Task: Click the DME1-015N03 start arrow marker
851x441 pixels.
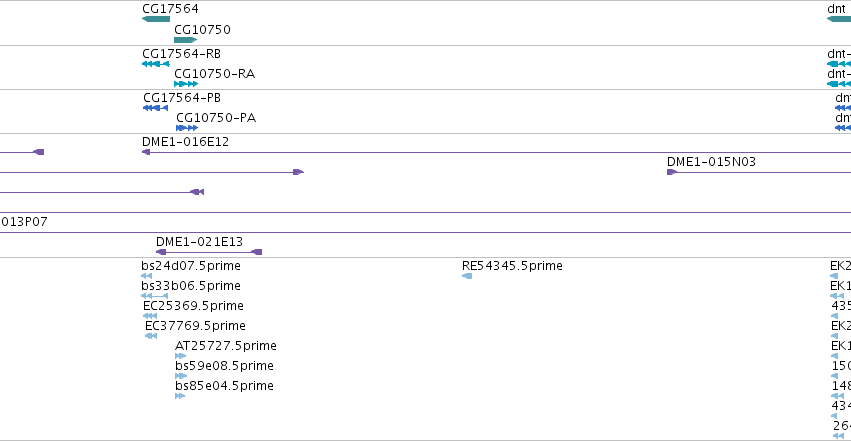Action: point(672,172)
